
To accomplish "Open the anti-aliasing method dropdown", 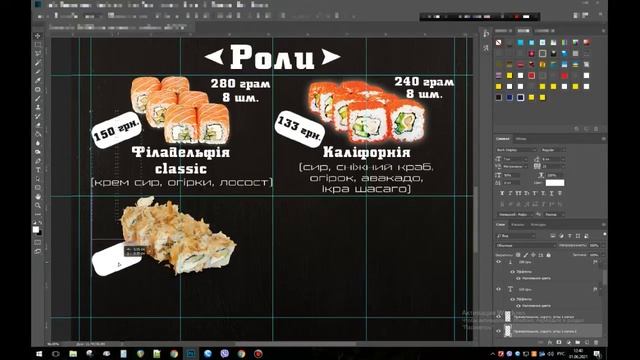I will coord(555,214).
